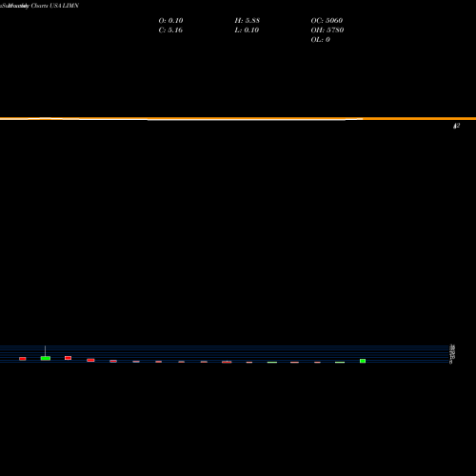Select the OH: 5780 percentage label
Image resolution: width=476 pixels, height=476 pixels.
[327, 30]
